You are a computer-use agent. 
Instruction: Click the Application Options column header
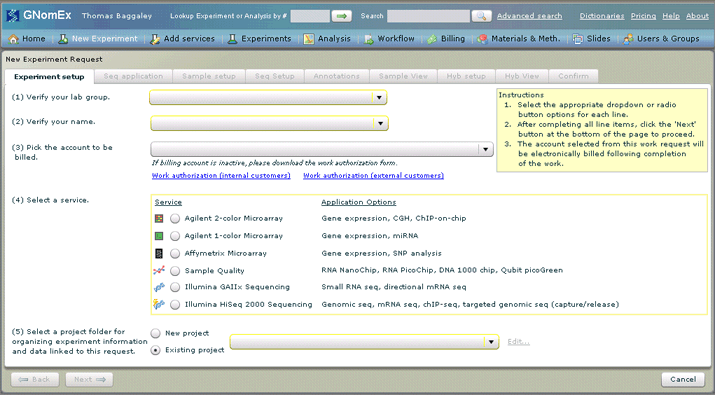pyautogui.click(x=359, y=202)
